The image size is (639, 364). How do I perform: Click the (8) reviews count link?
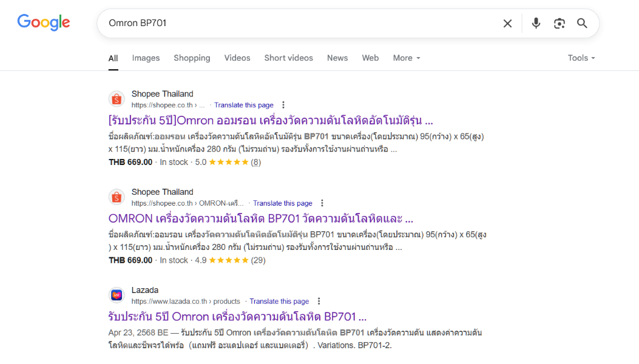click(255, 162)
